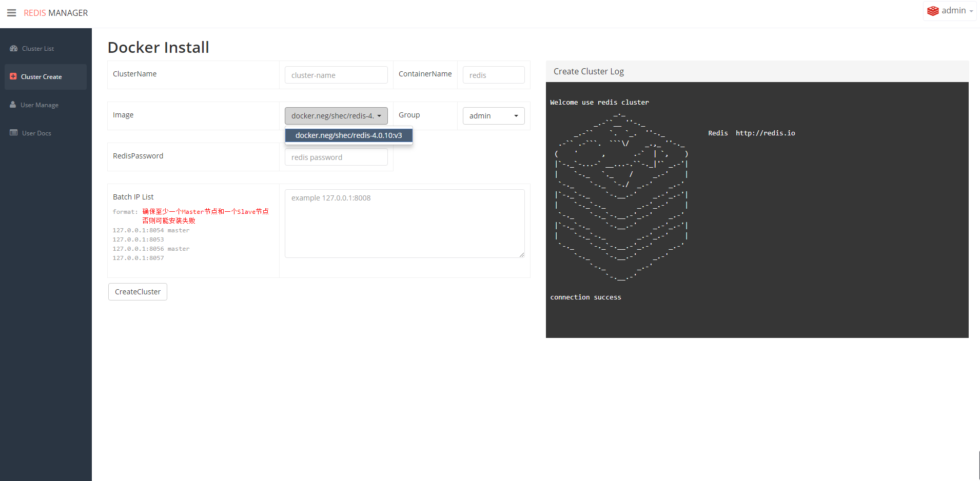Screen dimensions: 980x481
Task: Focus the ContainerName redis input field
Action: coord(494,75)
